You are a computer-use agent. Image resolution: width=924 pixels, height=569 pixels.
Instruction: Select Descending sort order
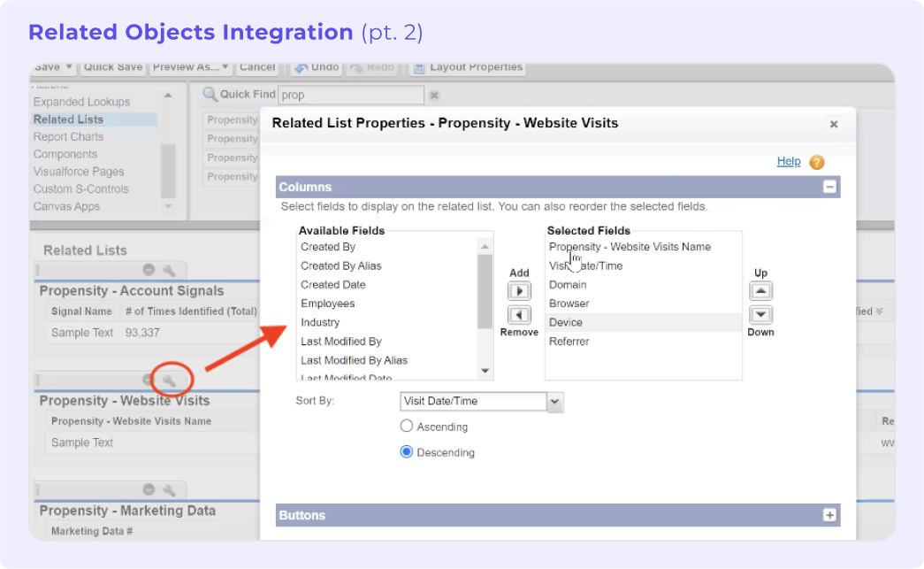click(406, 452)
